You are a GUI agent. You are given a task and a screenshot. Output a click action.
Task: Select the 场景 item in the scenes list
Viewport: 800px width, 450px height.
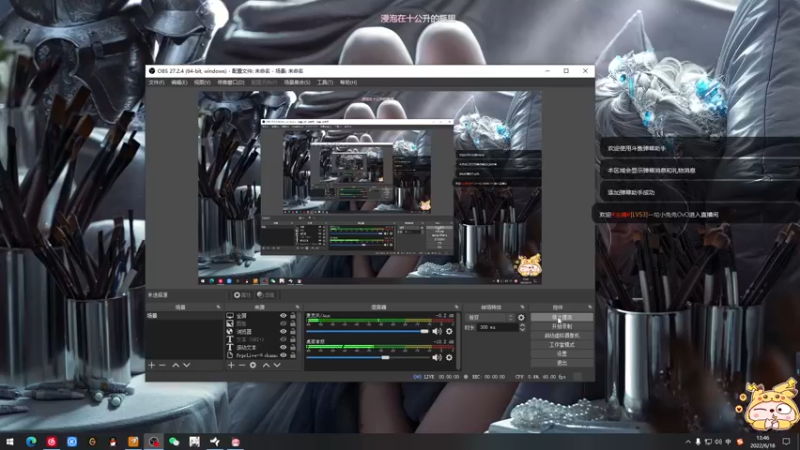coord(185,316)
